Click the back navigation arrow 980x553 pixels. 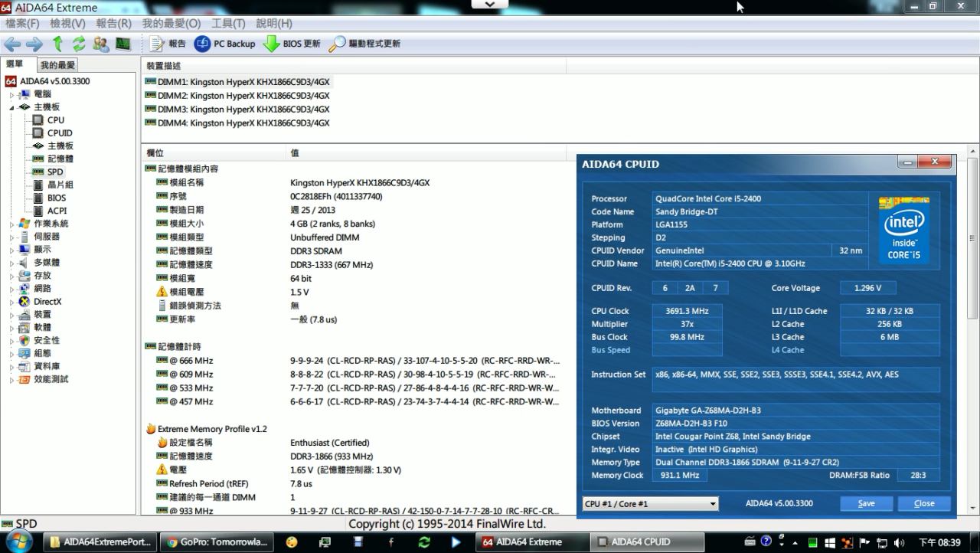click(12, 44)
